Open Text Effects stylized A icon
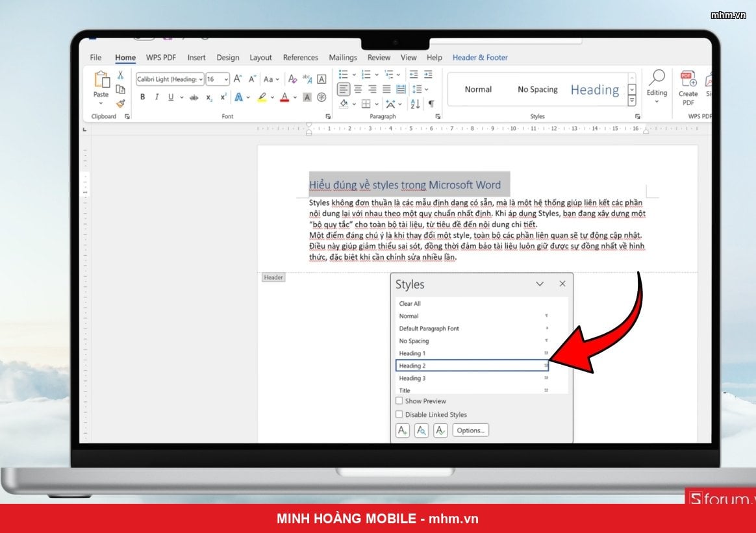Viewport: 756px width, 533px height. pos(238,97)
